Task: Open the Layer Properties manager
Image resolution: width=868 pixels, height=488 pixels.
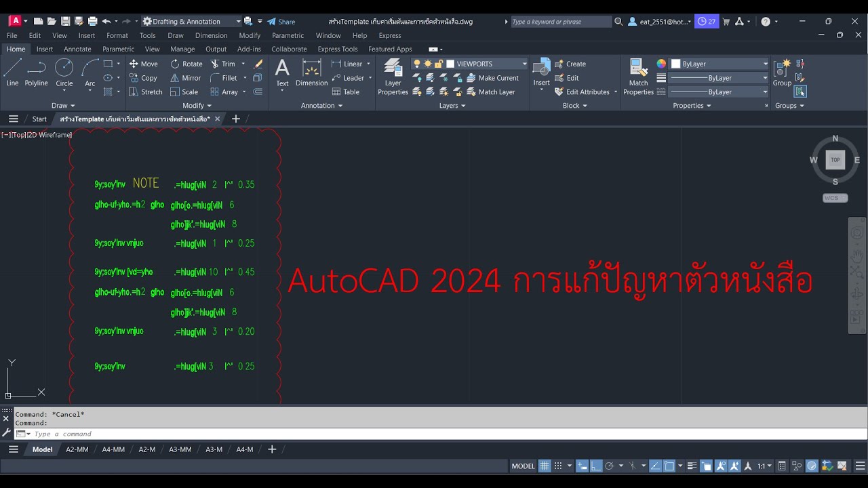Action: point(393,77)
